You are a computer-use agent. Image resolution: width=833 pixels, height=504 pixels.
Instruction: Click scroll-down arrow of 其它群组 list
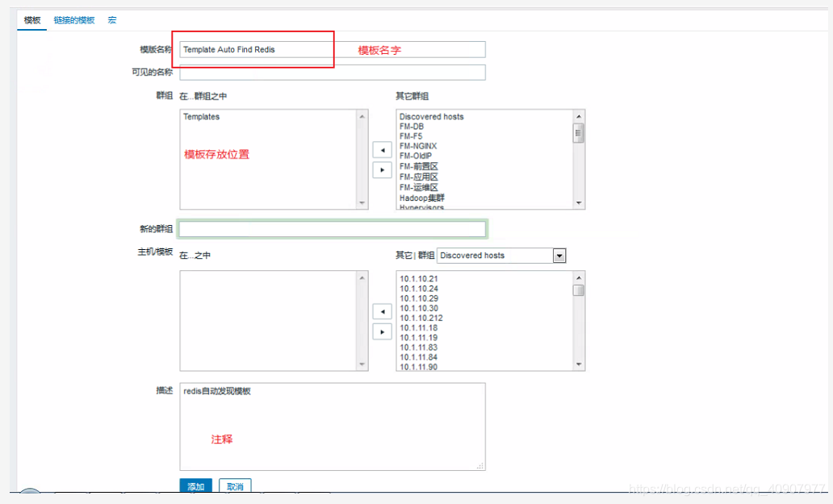579,202
